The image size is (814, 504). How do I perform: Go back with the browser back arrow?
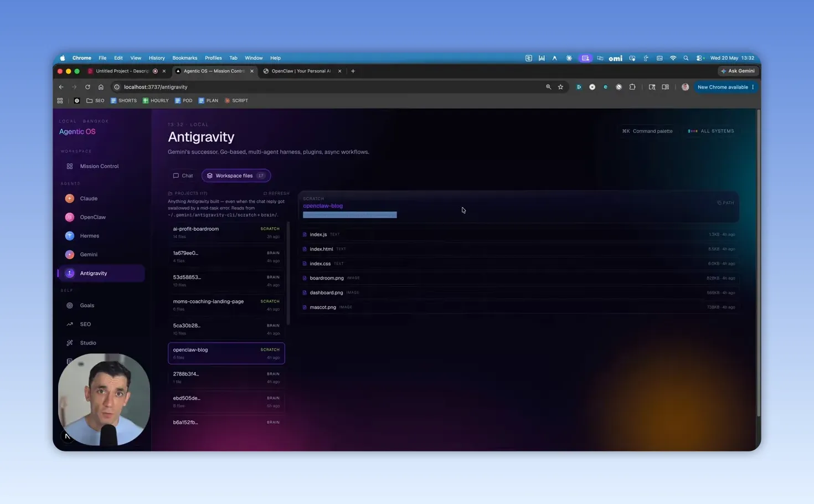(x=61, y=87)
